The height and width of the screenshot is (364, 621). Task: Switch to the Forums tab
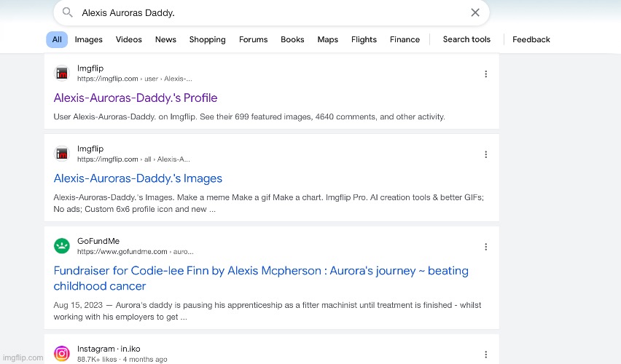pyautogui.click(x=254, y=39)
